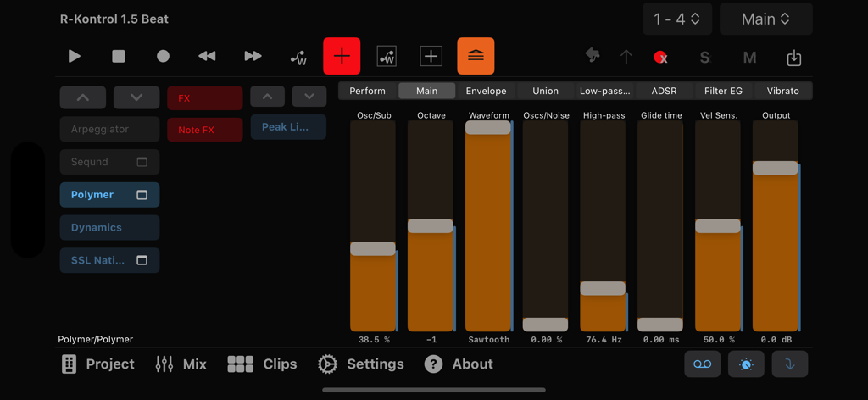This screenshot has height=400, width=868.
Task: Open the Seqund plugin window icon
Action: coord(142,162)
